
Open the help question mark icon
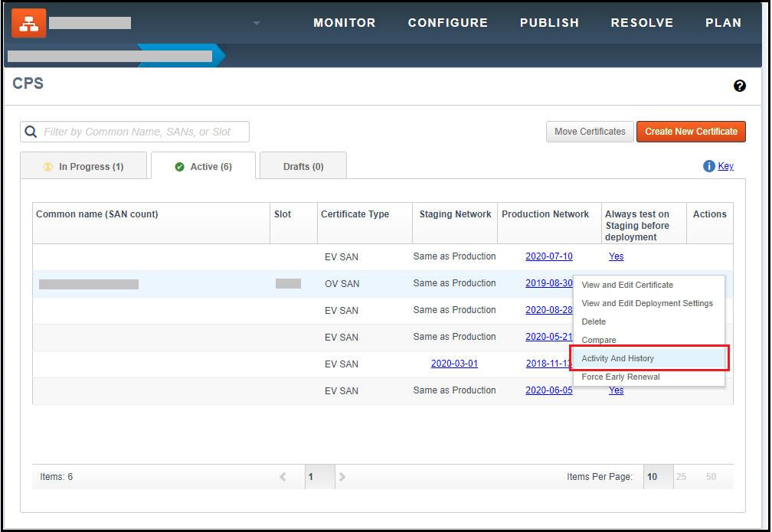(x=739, y=86)
